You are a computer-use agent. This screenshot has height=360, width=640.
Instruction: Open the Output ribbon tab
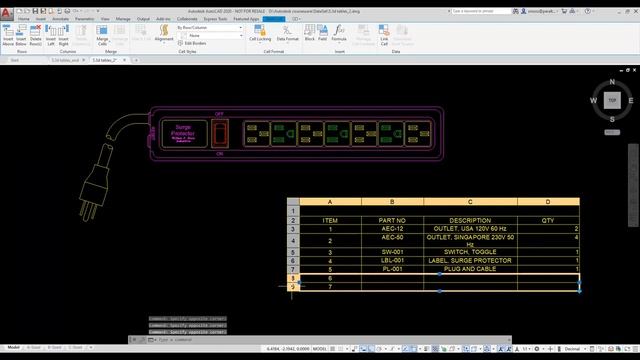click(x=143, y=19)
